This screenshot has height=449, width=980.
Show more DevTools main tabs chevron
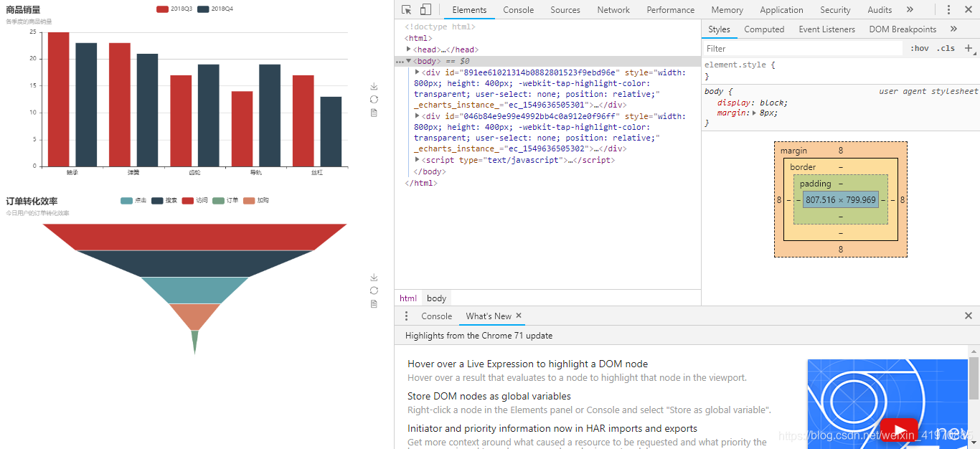tap(910, 9)
